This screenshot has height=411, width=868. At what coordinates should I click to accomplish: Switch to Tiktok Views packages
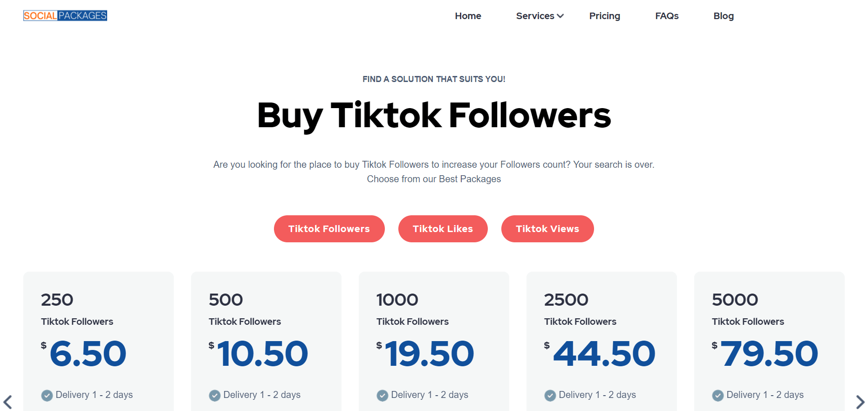pos(547,229)
